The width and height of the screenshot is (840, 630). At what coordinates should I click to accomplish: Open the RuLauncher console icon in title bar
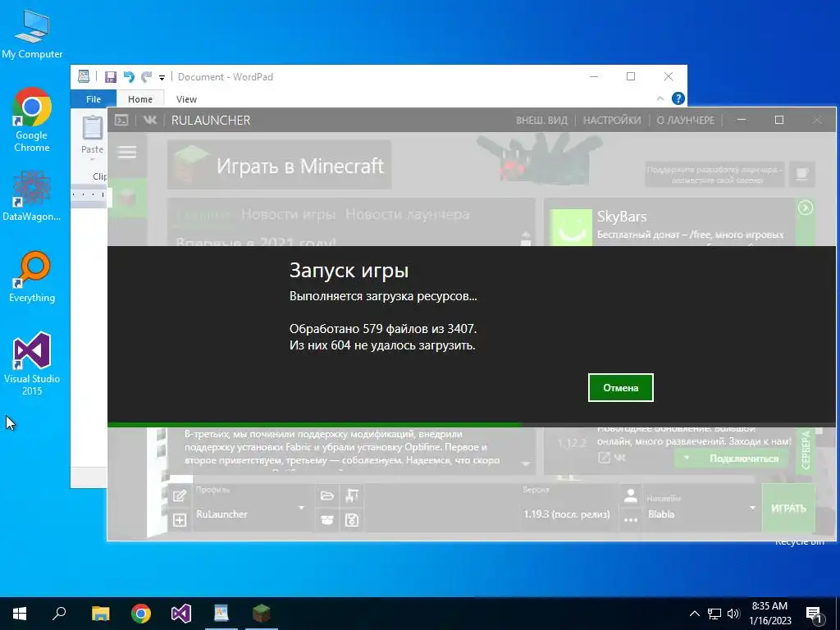121,120
